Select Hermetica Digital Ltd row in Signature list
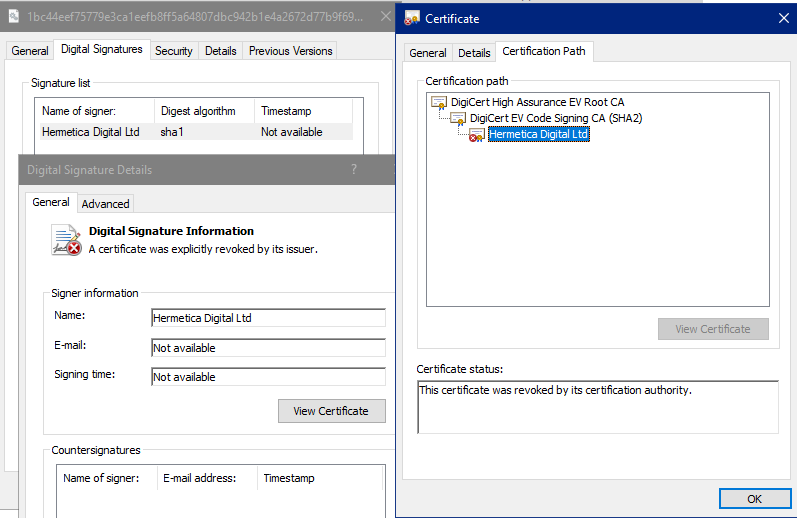The width and height of the screenshot is (797, 518). [196, 132]
